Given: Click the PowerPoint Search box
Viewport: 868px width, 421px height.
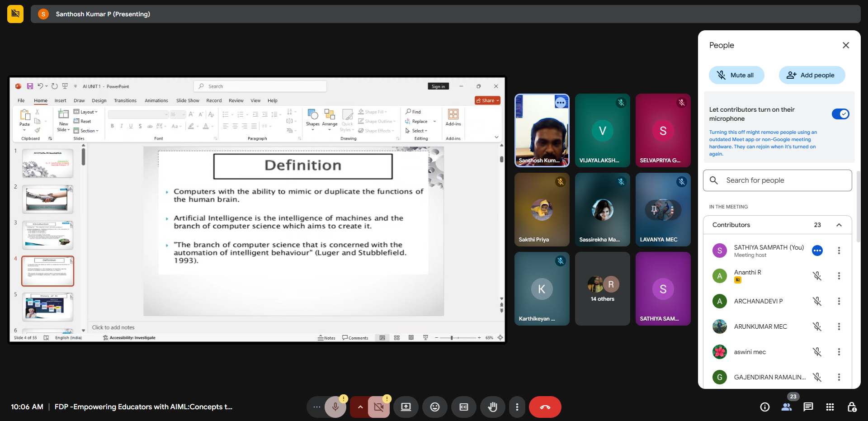Looking at the screenshot, I should click(x=260, y=86).
